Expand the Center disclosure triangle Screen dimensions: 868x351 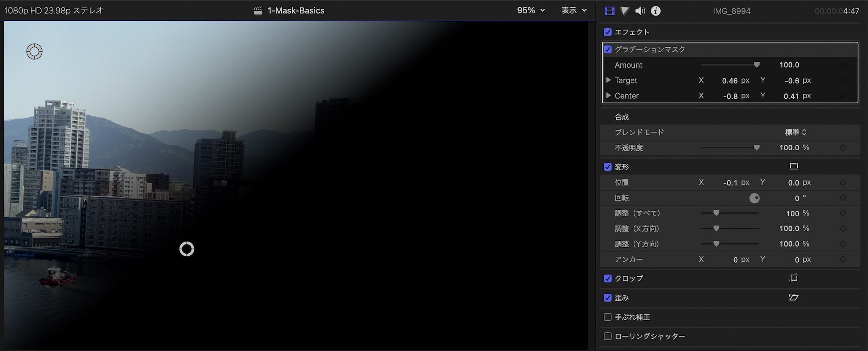(x=608, y=96)
